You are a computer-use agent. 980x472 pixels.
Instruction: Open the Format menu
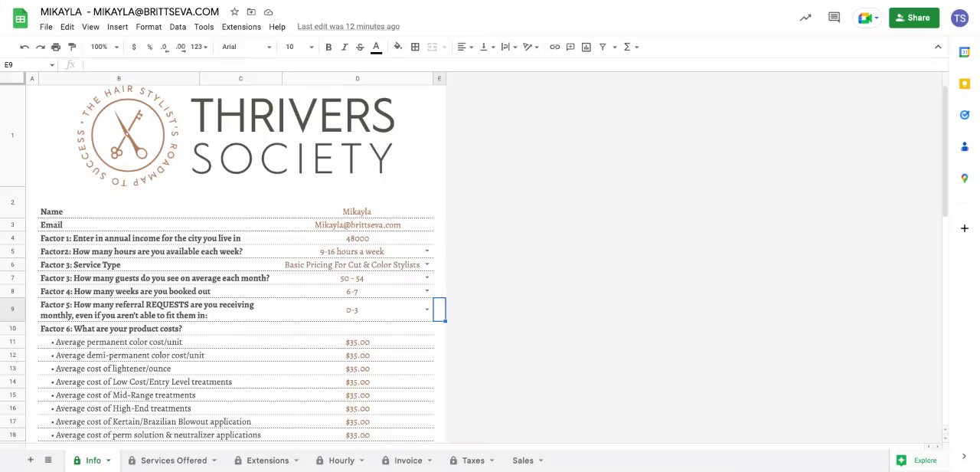pyautogui.click(x=149, y=27)
